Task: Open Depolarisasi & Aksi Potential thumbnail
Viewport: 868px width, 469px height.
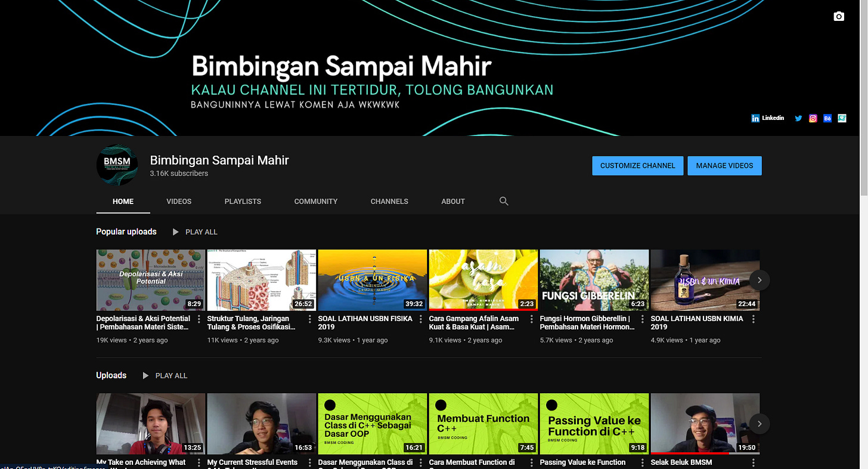Action: point(151,280)
